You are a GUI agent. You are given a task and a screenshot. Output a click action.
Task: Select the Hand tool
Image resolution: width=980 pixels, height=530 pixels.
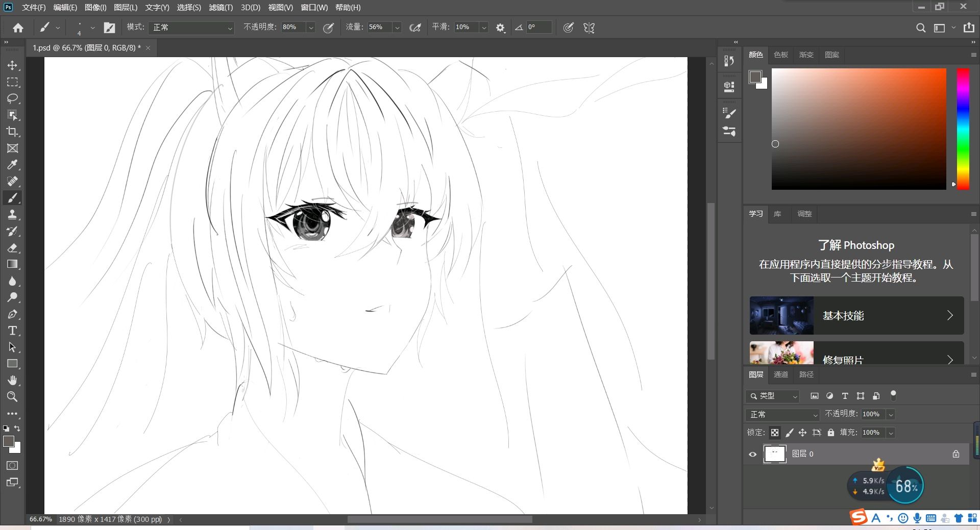click(x=12, y=381)
